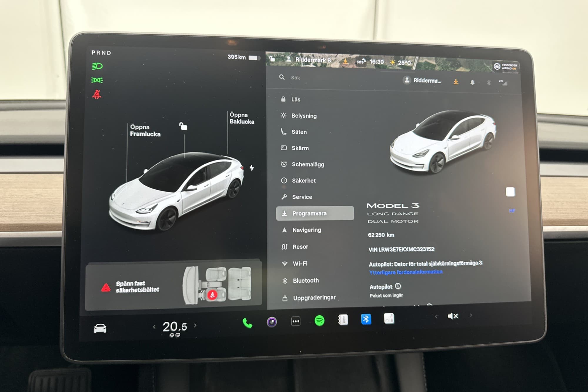Open the dashcam camera app
The height and width of the screenshot is (392, 588).
coord(272,322)
